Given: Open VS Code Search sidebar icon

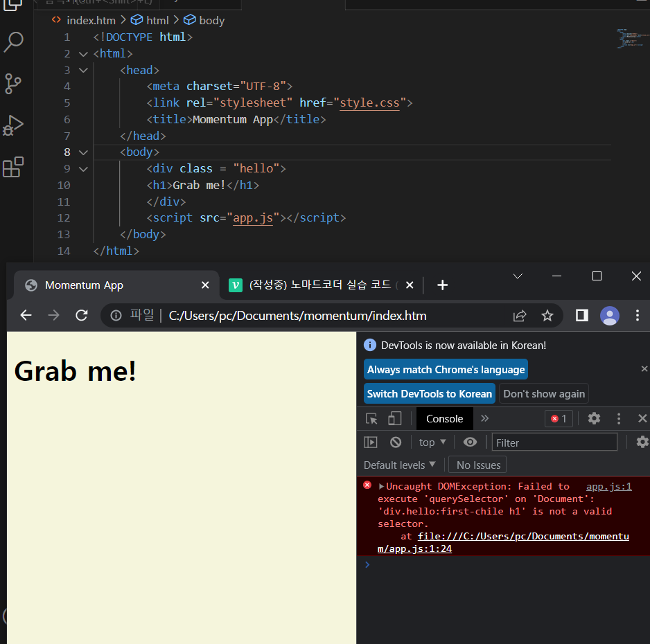Looking at the screenshot, I should (x=14, y=42).
